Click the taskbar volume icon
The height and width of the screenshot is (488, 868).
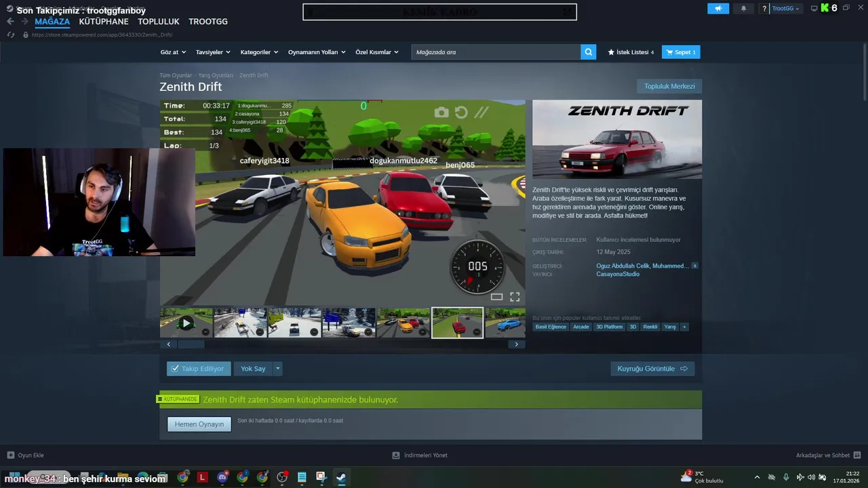tap(811, 477)
